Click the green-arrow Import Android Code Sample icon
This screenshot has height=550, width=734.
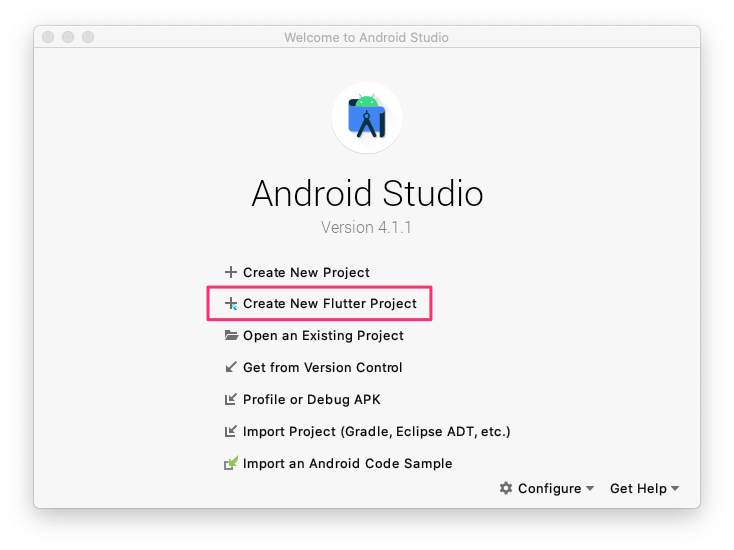pos(231,463)
